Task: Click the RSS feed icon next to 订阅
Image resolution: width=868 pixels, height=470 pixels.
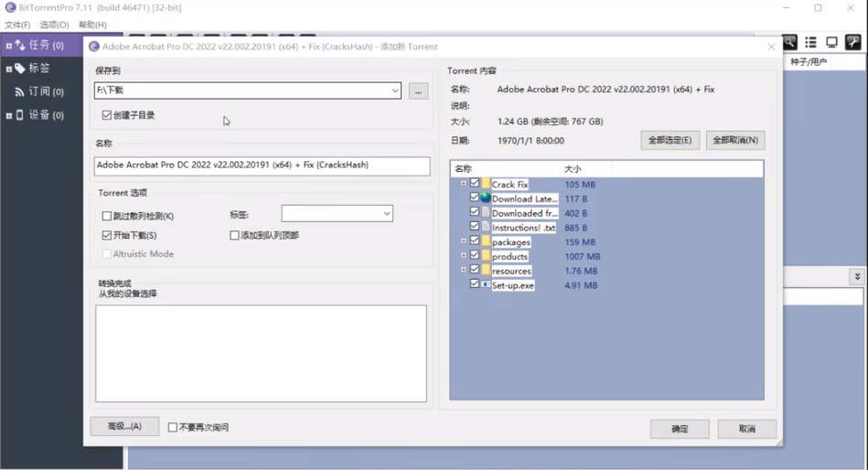Action: click(x=19, y=91)
